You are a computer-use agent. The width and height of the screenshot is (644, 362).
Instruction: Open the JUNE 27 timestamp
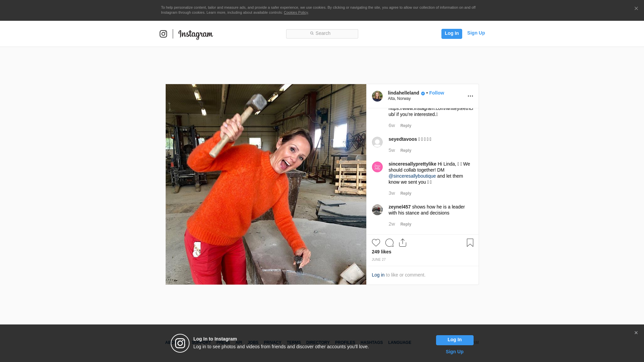pos(379,260)
